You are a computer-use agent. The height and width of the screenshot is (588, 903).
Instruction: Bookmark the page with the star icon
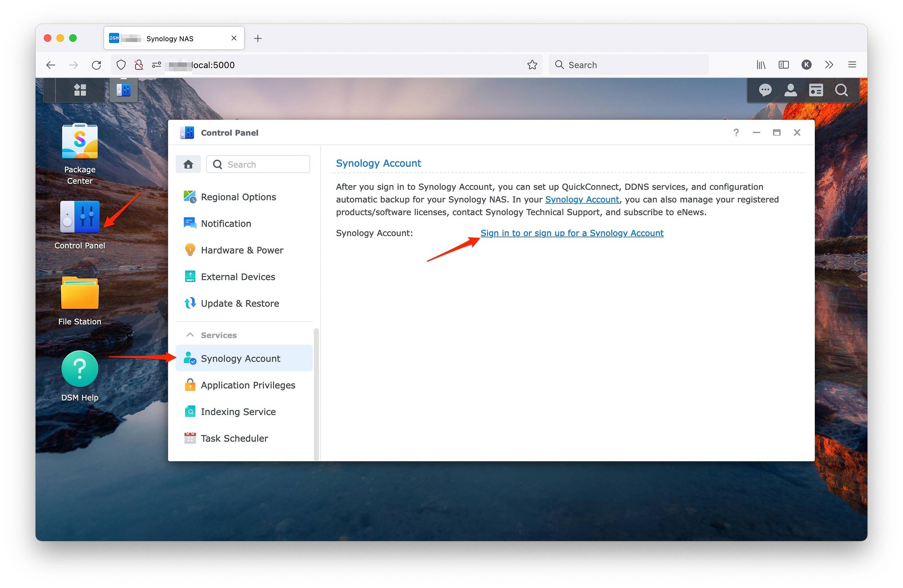532,65
